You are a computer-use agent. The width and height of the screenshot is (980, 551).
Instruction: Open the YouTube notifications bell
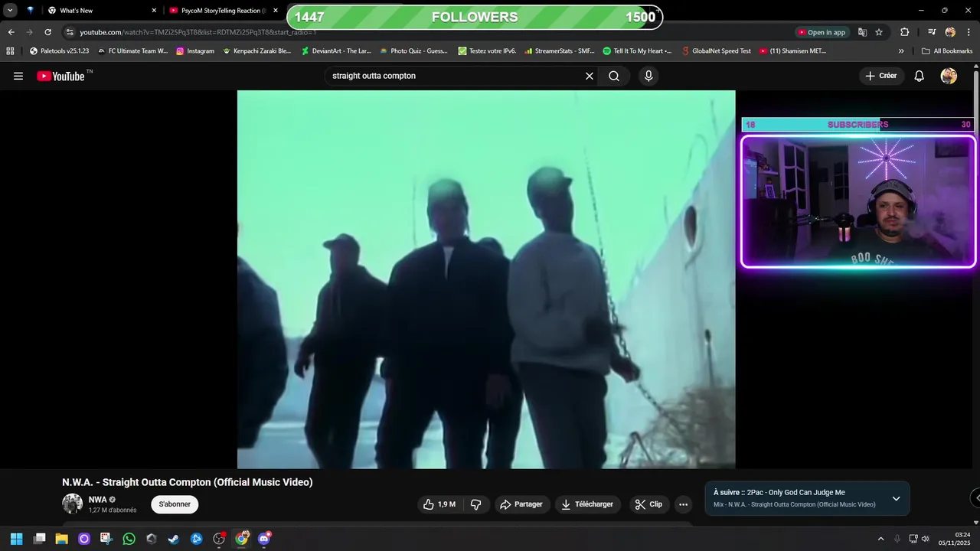tap(920, 76)
